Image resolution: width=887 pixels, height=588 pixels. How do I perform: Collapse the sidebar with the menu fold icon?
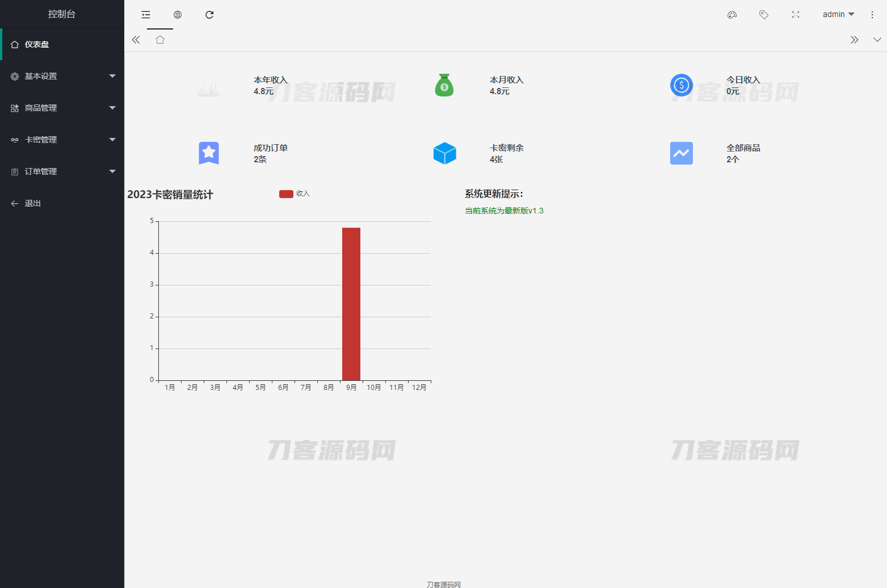pyautogui.click(x=146, y=15)
